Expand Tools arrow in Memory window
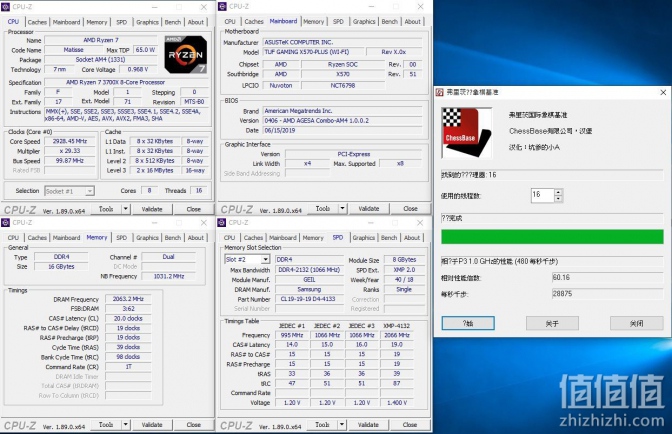Viewport: 672px width, 434px height. click(x=126, y=425)
